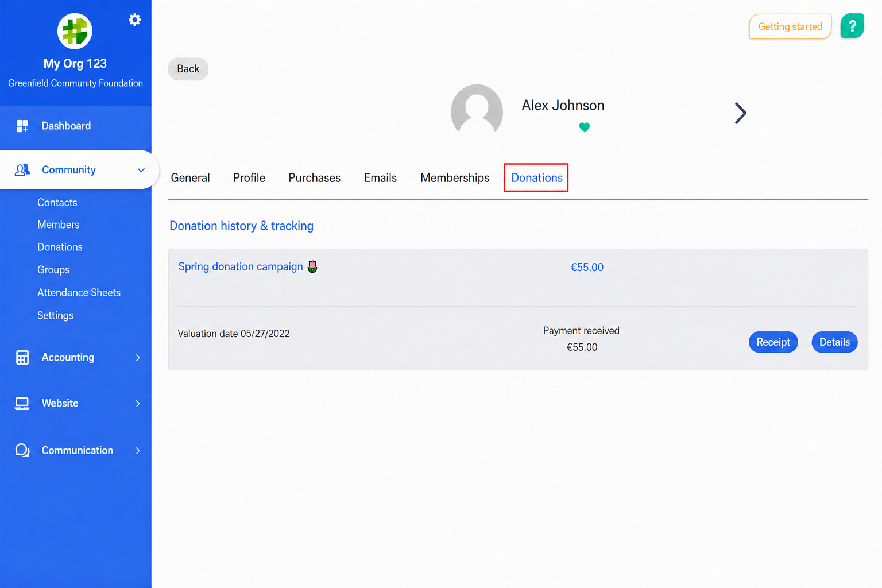The image size is (882, 588).
Task: Click the My Org 123 logo
Action: pyautogui.click(x=75, y=31)
